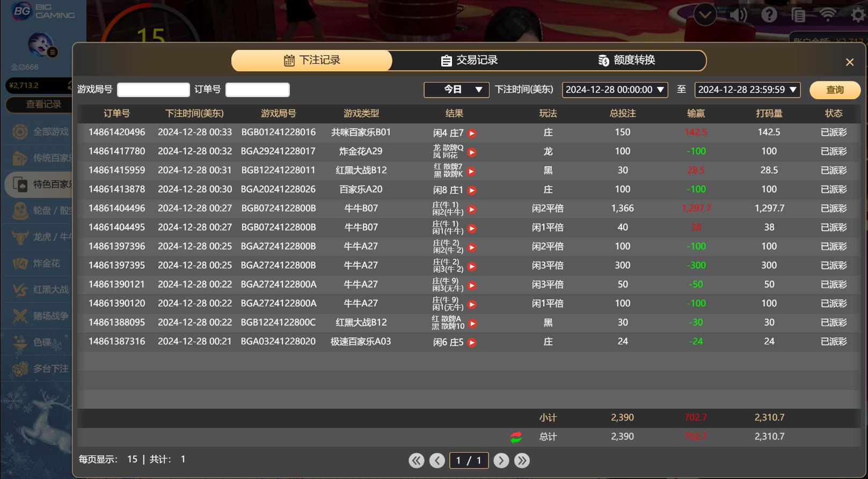Play replay for order 14861397395
868x479 pixels.
point(472,266)
